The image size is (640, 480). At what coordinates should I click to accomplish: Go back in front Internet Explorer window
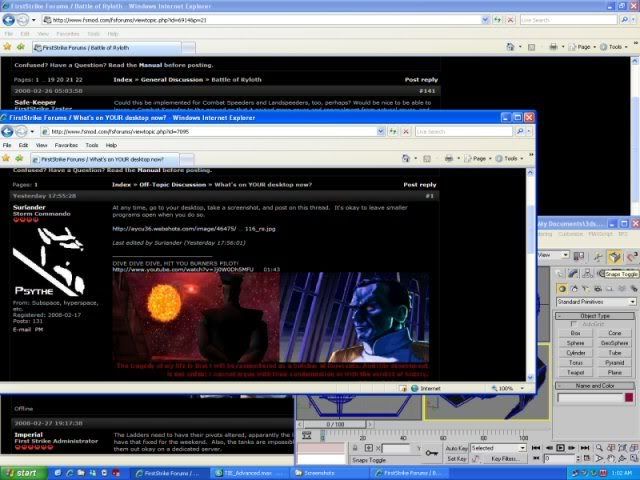point(7,131)
